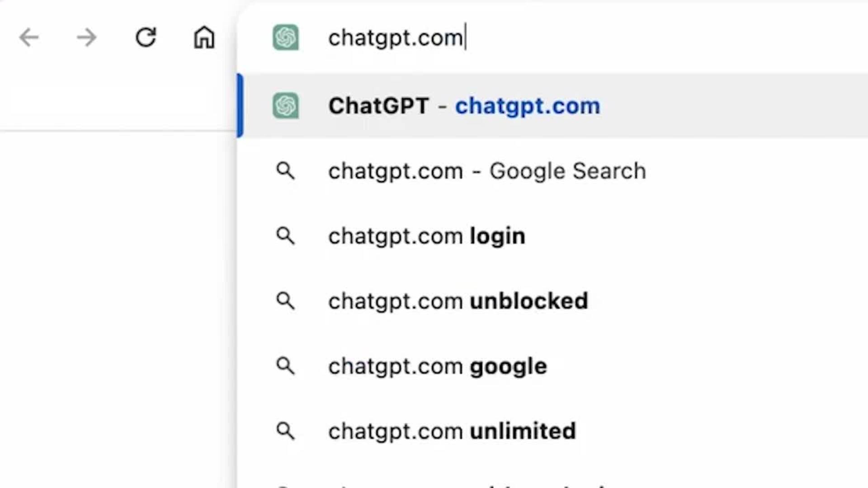The image size is (868, 488).
Task: Select the 'ChatGPT' title in the top suggestion
Action: tap(378, 106)
